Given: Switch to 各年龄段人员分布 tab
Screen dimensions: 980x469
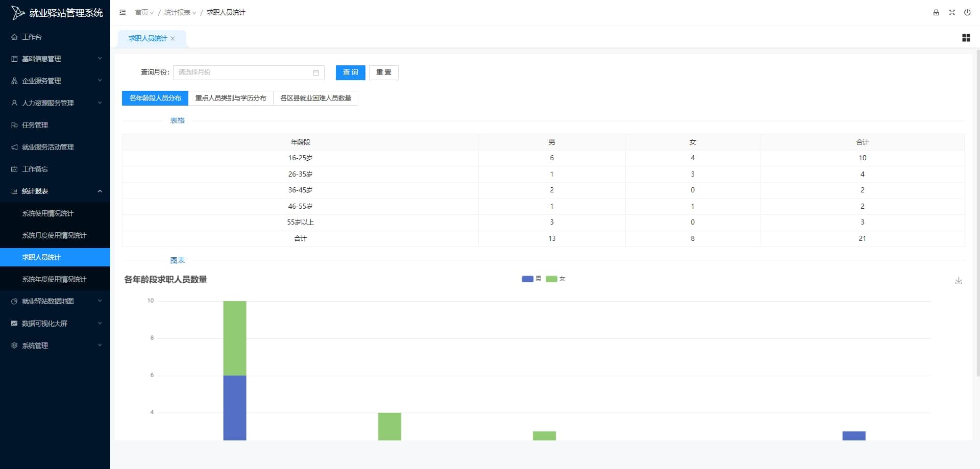Looking at the screenshot, I should (x=155, y=98).
